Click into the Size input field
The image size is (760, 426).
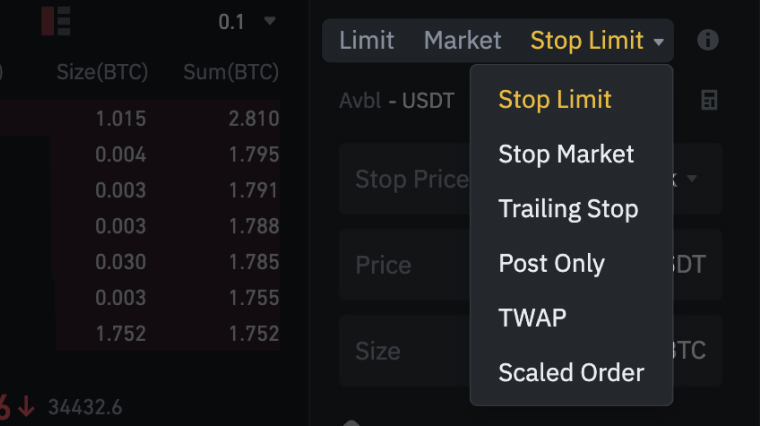(400, 351)
